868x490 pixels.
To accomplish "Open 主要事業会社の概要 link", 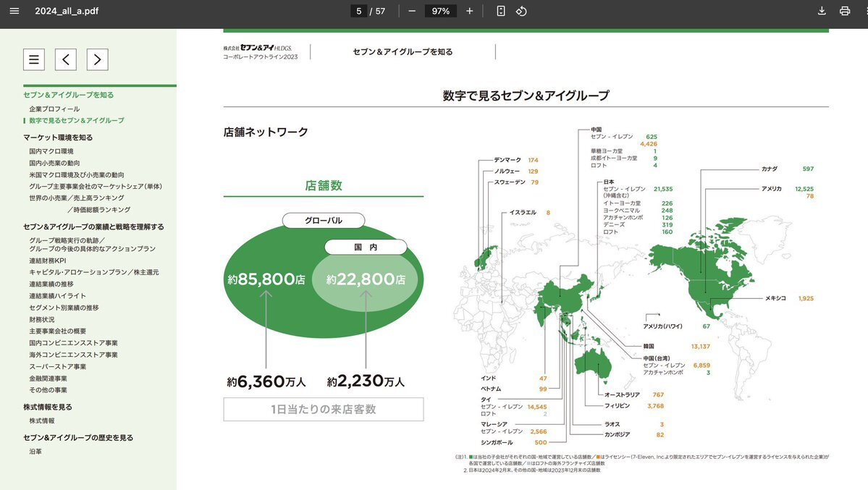I will point(58,331).
